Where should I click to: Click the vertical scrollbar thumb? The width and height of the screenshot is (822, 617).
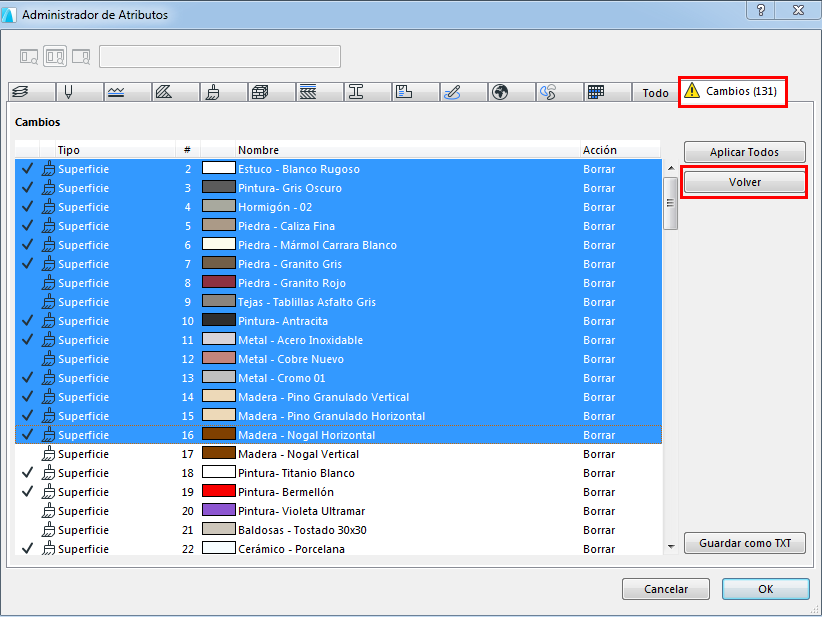(670, 203)
